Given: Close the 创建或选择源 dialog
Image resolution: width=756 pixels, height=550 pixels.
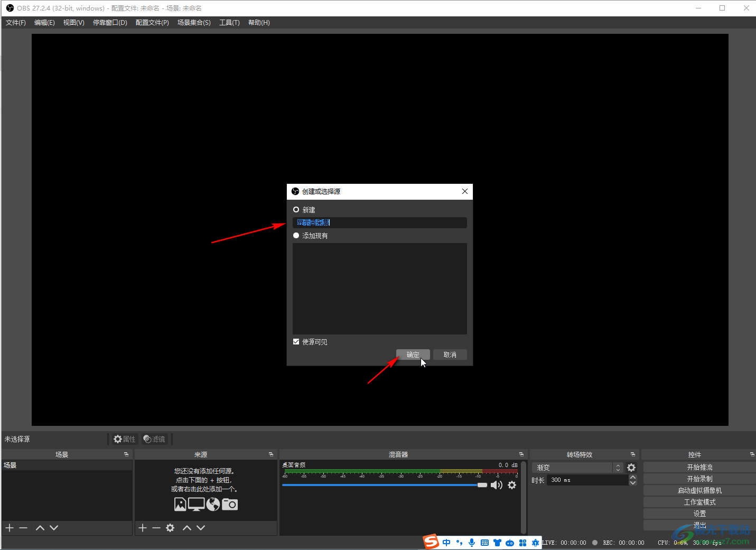Looking at the screenshot, I should 465,191.
